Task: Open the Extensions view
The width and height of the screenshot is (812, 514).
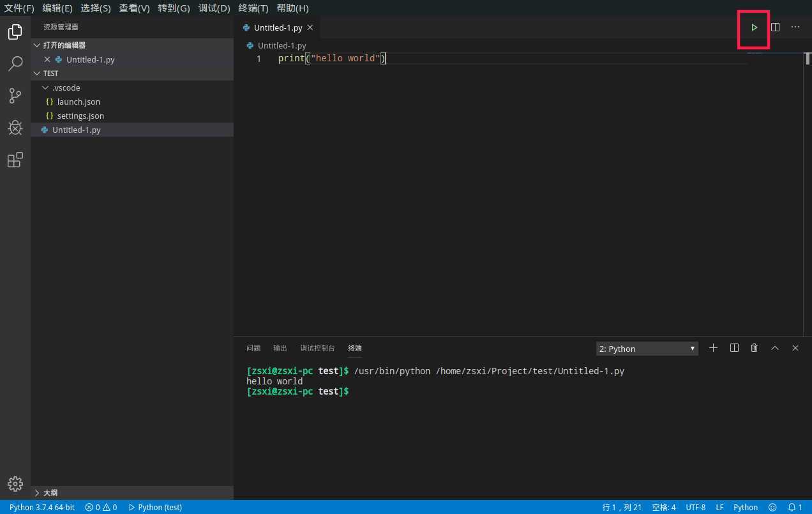Action: (15, 160)
